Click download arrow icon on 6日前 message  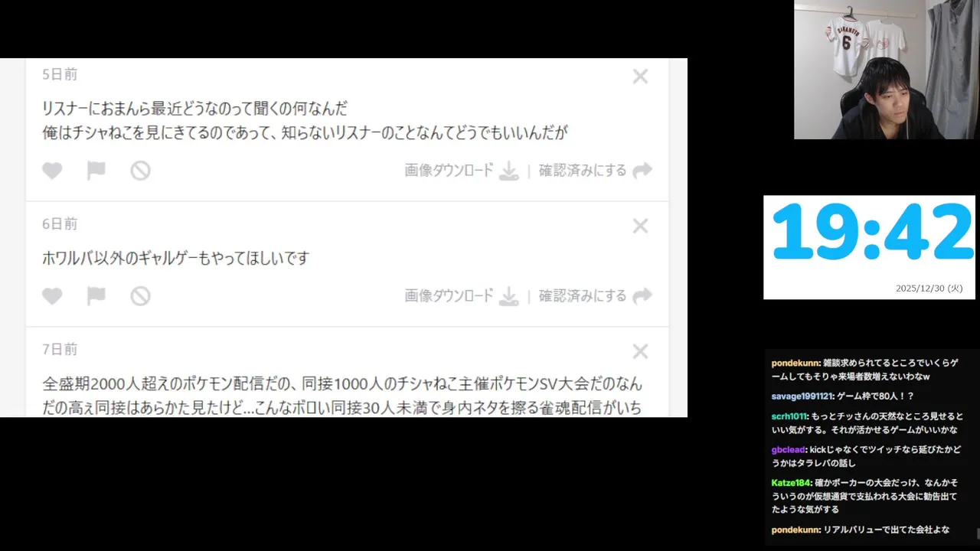508,297
